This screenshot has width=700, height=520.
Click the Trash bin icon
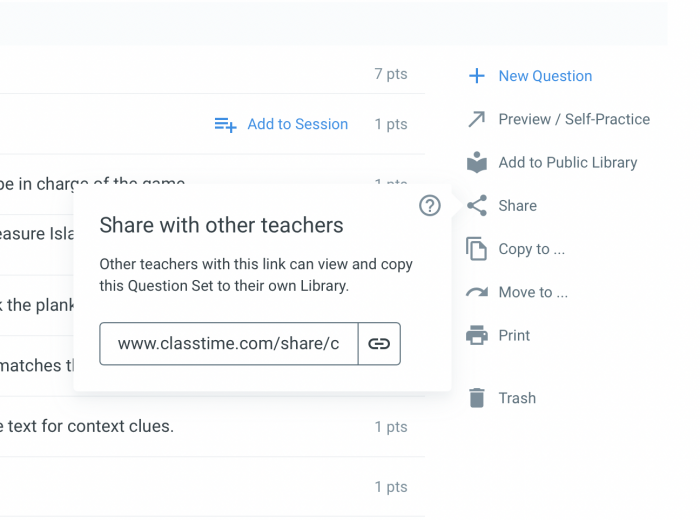(477, 398)
